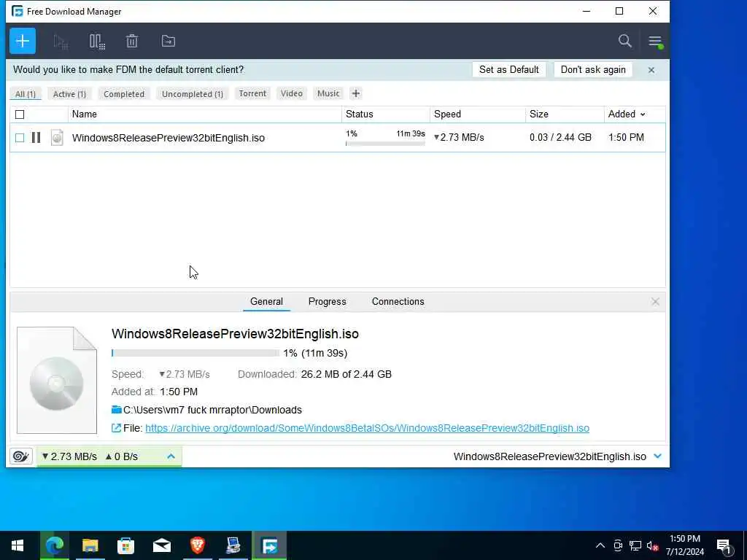This screenshot has height=560, width=747.
Task: Click muted volume tray icon
Action: tap(653, 546)
